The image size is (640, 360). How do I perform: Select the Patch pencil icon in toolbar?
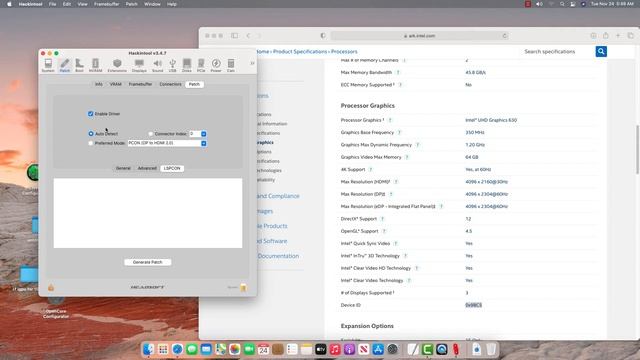pos(64,65)
